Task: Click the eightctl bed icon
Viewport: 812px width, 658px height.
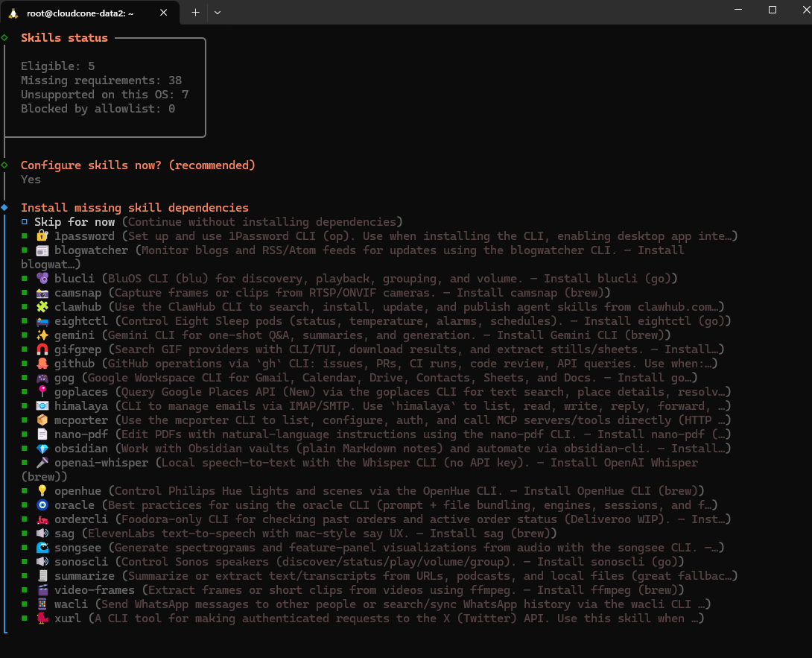Action: click(42, 321)
